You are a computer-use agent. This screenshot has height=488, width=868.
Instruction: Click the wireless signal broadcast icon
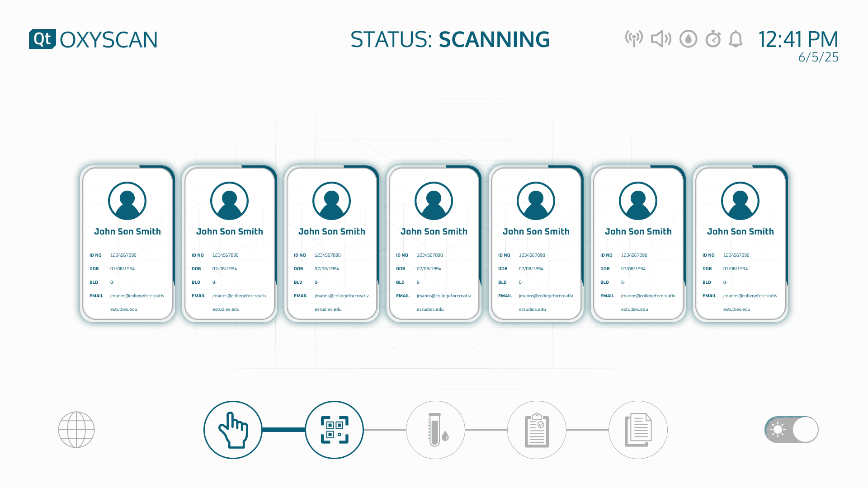click(x=634, y=39)
